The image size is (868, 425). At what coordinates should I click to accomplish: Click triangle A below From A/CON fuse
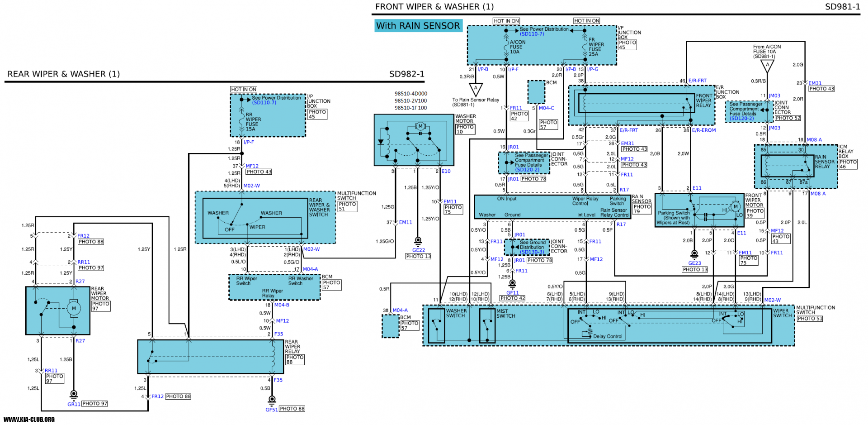click(767, 66)
